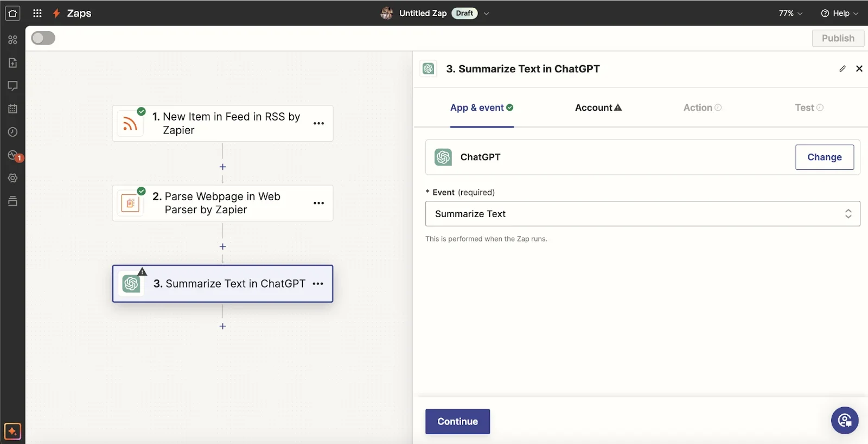868x444 pixels.
Task: Click the Publish button
Action: 838,38
